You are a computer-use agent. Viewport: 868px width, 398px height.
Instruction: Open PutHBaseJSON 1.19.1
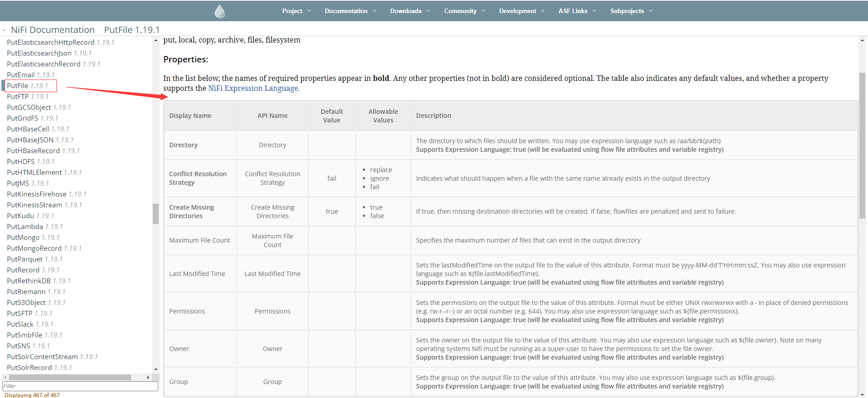40,140
